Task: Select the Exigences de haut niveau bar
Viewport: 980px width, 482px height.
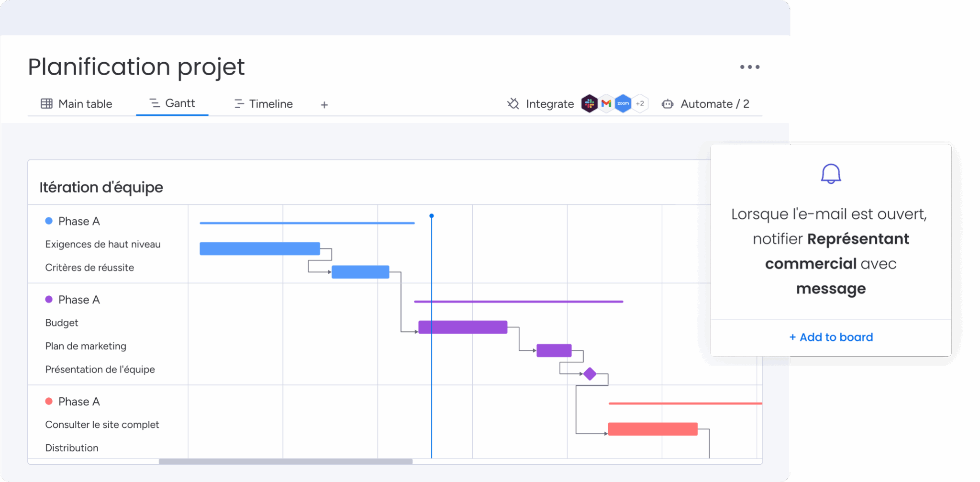Action: coord(260,248)
